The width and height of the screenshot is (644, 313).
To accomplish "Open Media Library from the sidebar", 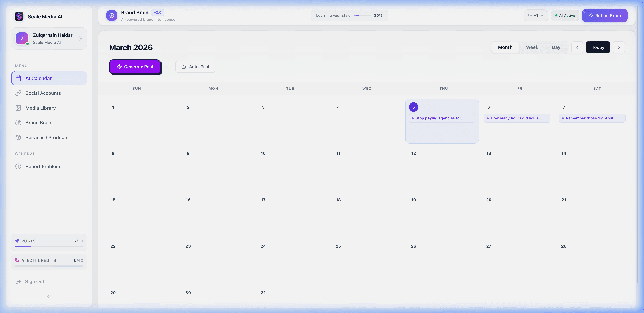I will tap(40, 108).
